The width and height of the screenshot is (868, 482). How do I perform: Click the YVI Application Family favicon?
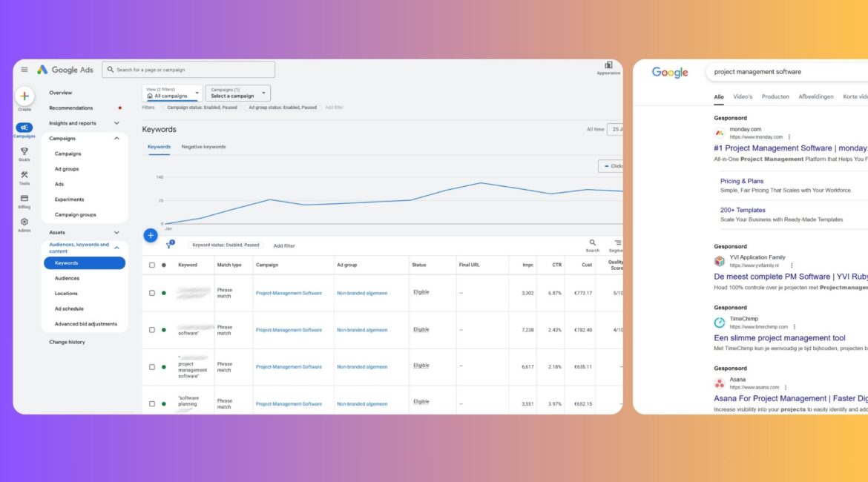pos(720,261)
